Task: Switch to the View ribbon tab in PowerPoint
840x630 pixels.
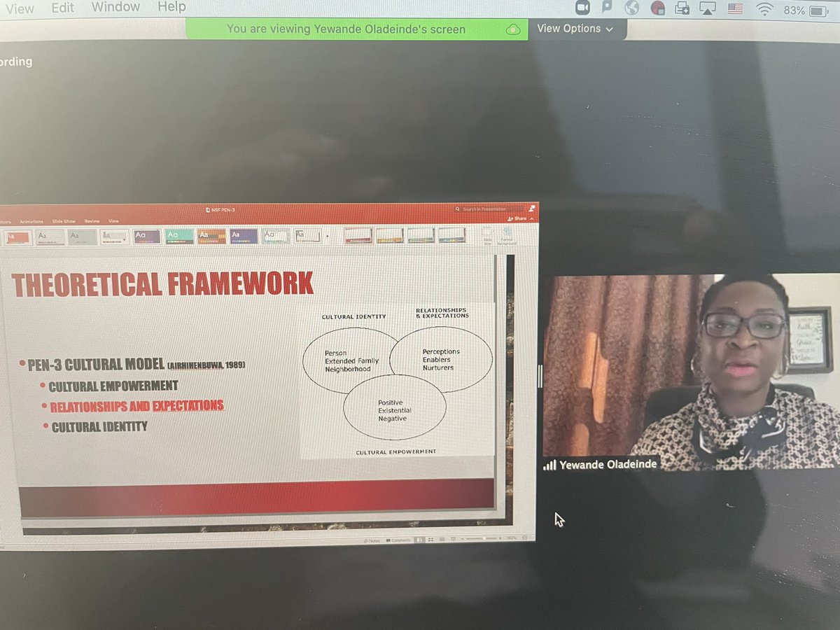Action: tap(113, 221)
